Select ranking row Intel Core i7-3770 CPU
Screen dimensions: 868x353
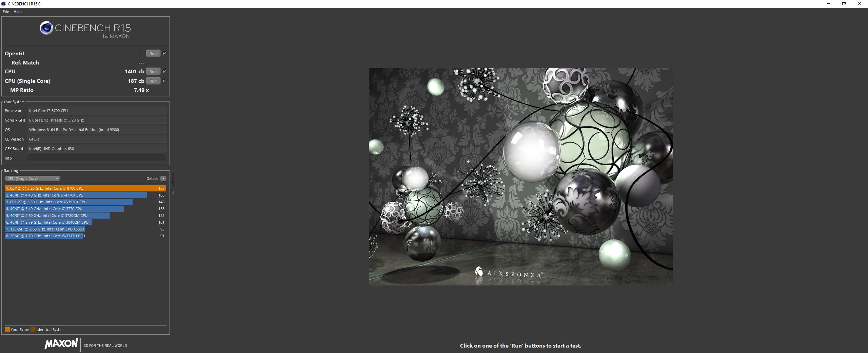point(85,209)
